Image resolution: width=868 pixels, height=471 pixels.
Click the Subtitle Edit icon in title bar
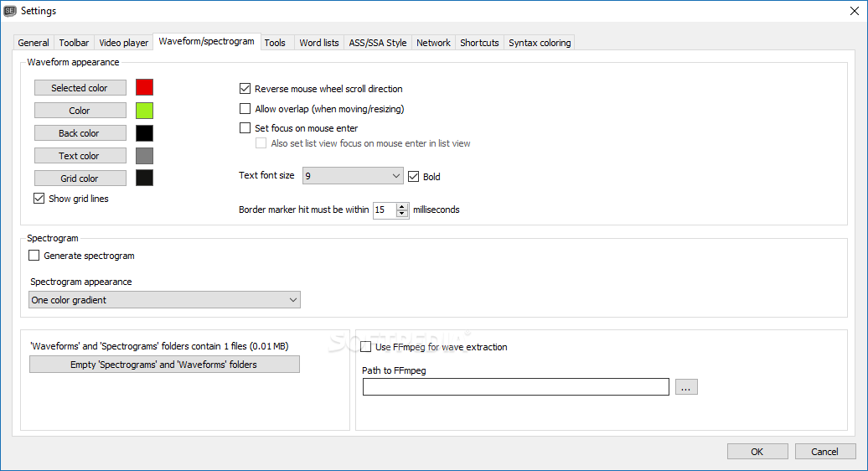[x=10, y=11]
